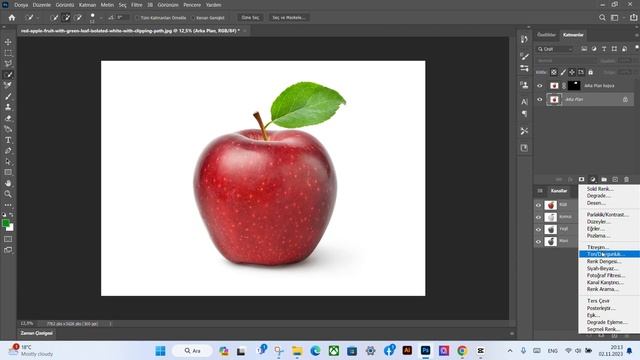Select the Zoom tool
This screenshot has height=360, width=640.
click(8, 194)
